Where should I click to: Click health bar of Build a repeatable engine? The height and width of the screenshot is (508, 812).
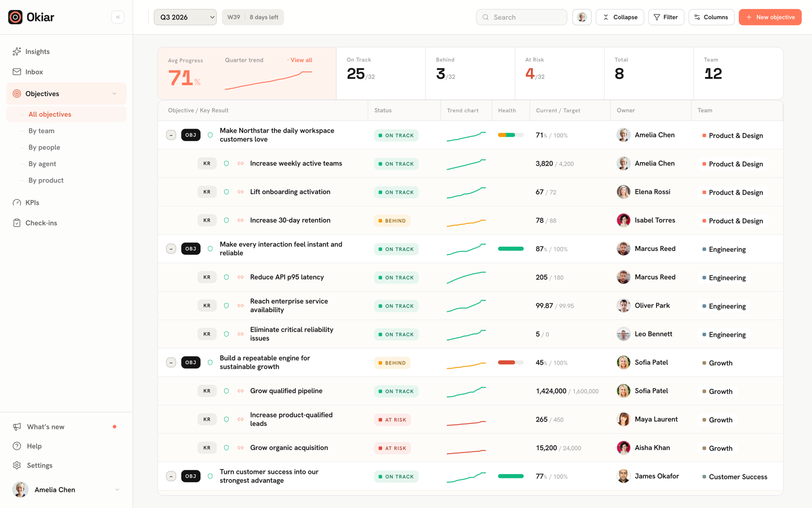(511, 363)
